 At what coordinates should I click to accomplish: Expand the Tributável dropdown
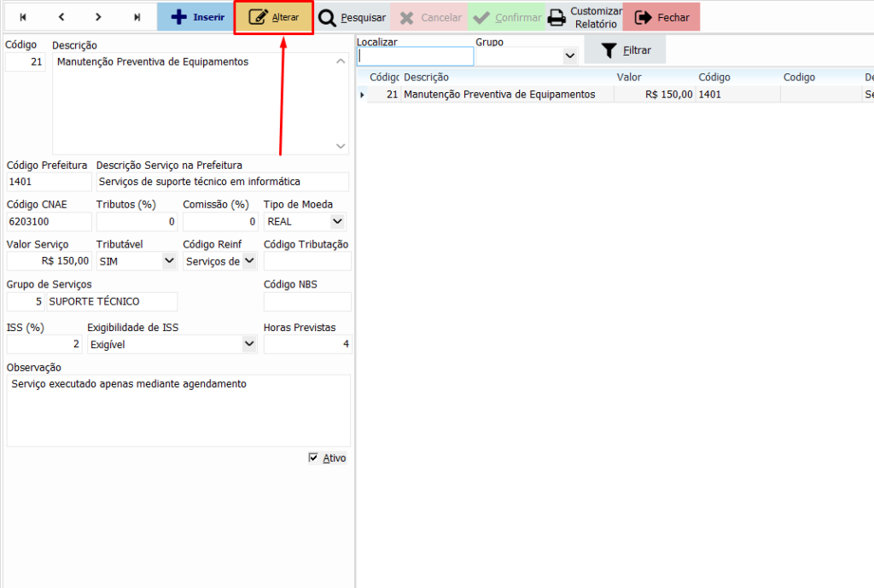click(x=168, y=261)
